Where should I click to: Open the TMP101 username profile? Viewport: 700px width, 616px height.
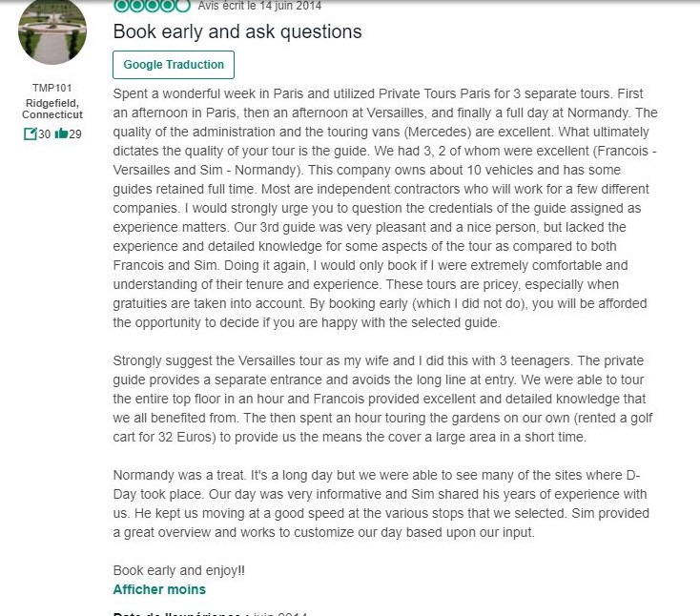point(51,88)
